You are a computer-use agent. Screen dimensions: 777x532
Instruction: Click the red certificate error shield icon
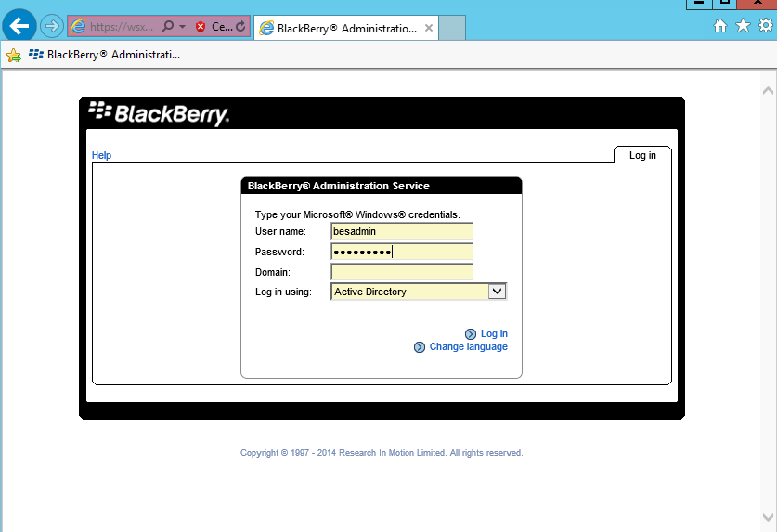(x=201, y=27)
